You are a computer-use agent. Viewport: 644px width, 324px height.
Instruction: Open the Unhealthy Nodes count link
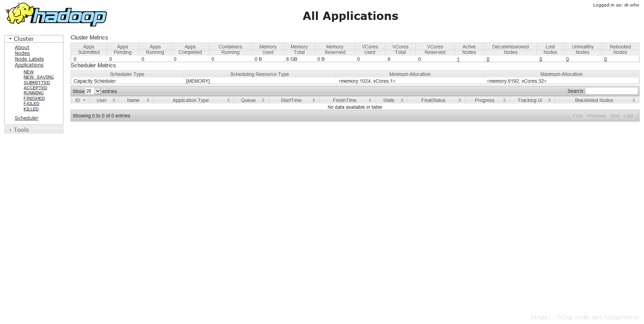pos(568,59)
